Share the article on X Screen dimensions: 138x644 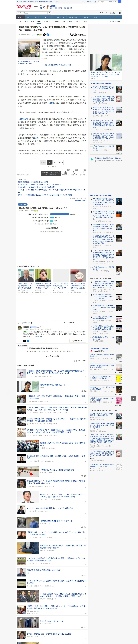[44, 35]
